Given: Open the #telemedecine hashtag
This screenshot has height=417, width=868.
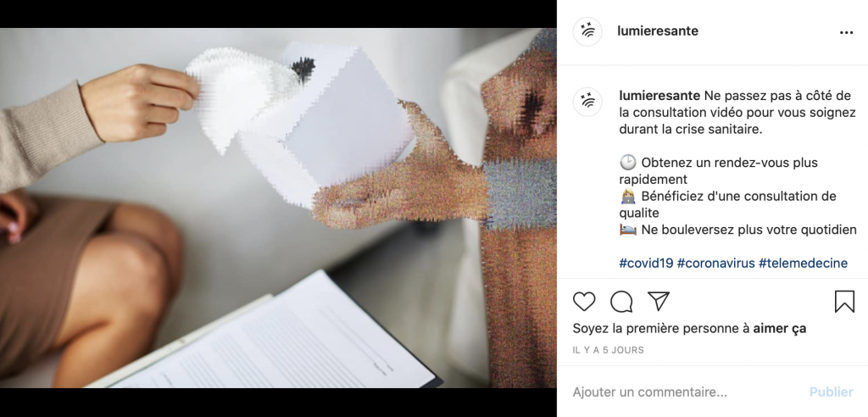Looking at the screenshot, I should coord(803,263).
